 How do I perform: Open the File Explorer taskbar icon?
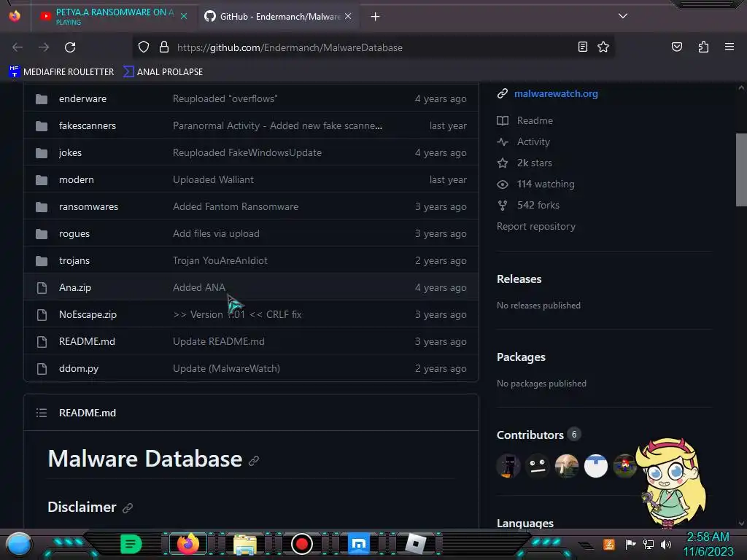(x=245, y=544)
